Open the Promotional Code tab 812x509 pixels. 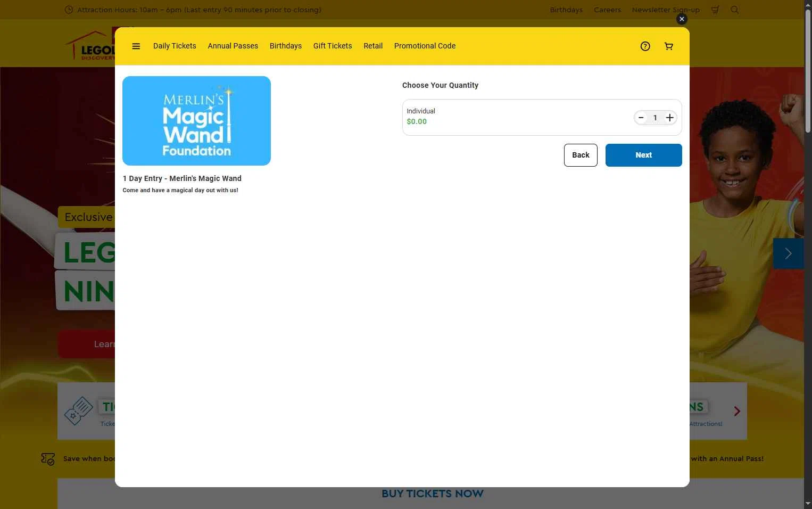425,46
